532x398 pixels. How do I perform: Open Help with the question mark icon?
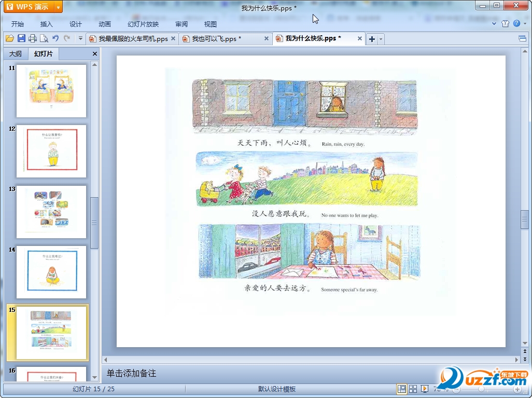point(516,23)
